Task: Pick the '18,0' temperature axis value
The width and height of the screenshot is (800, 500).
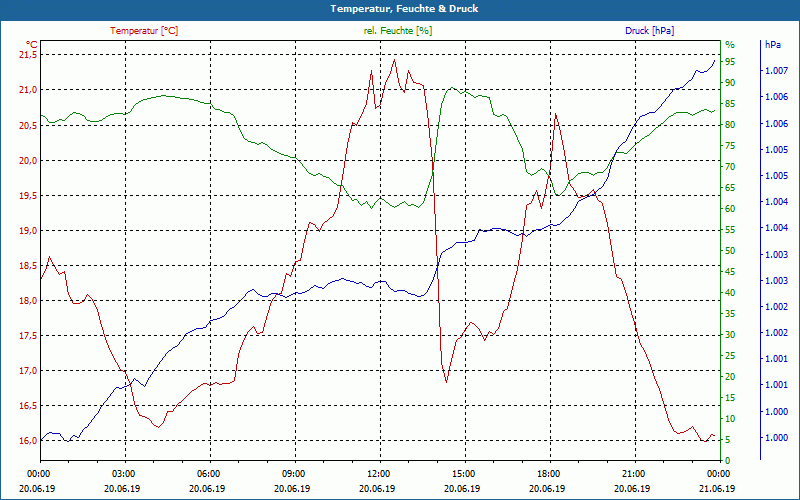Action: (x=28, y=301)
